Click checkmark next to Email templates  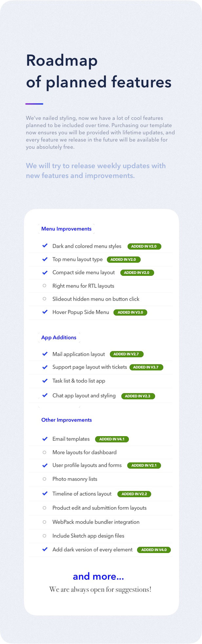tap(45, 439)
